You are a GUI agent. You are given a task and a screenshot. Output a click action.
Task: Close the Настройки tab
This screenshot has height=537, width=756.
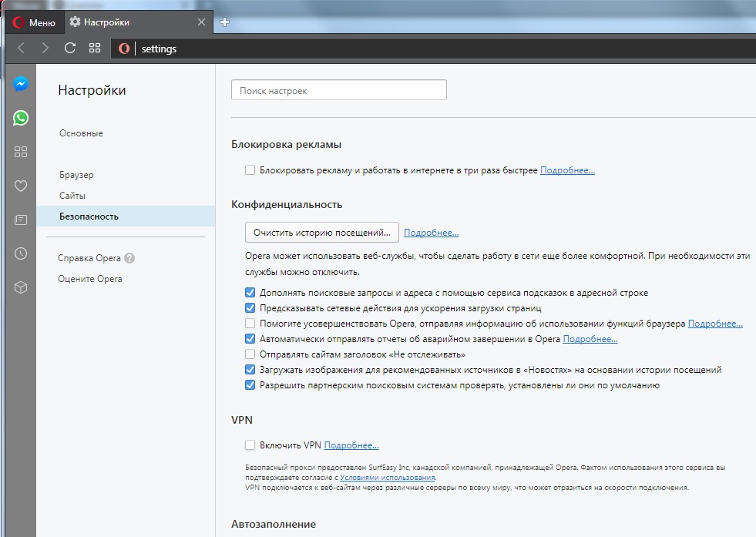point(202,22)
